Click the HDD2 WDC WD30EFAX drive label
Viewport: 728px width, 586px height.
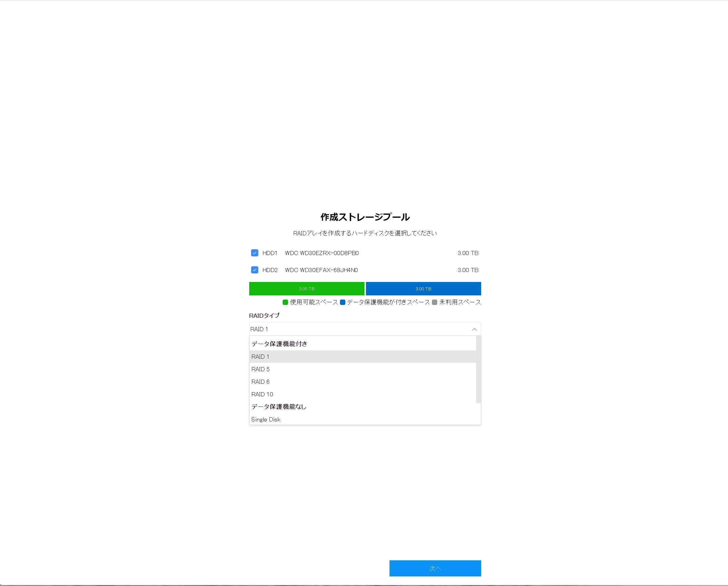(321, 270)
